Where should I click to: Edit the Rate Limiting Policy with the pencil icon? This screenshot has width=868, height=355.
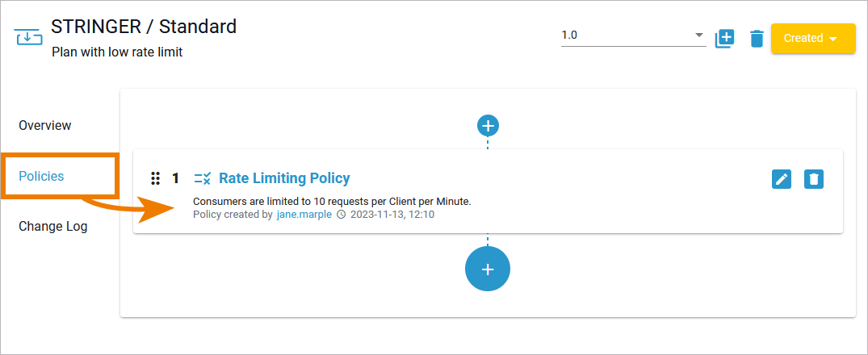782,179
